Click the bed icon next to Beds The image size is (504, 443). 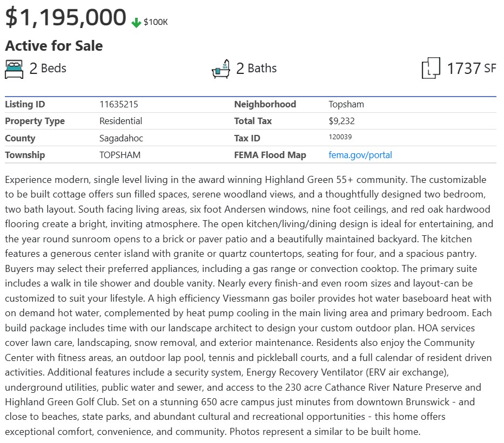click(15, 69)
